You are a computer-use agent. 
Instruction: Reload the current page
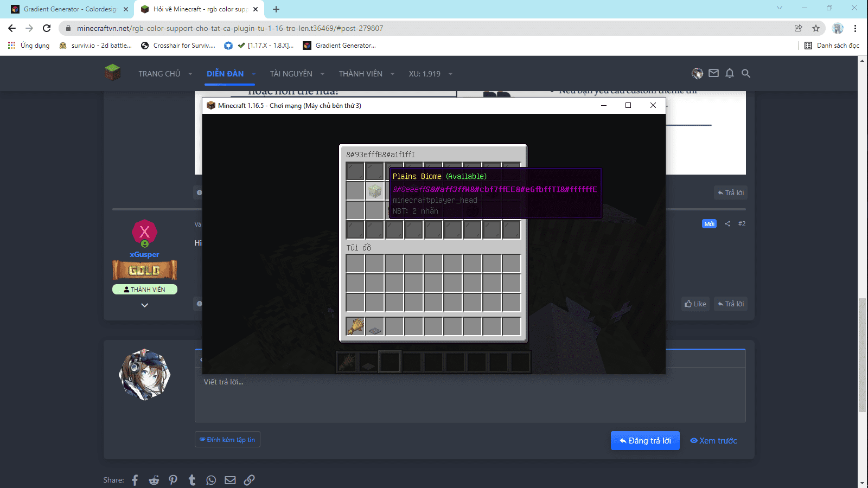47,28
